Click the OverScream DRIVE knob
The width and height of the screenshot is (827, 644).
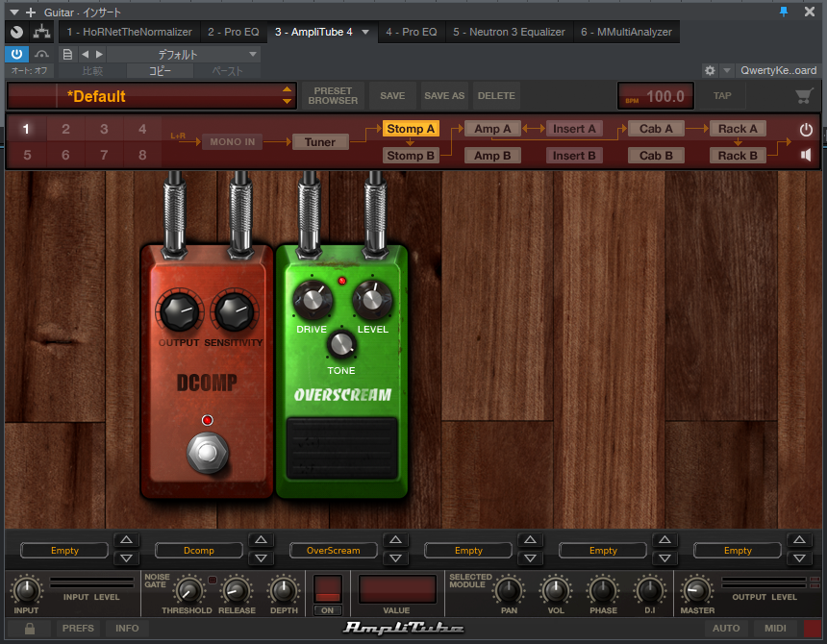click(x=313, y=300)
